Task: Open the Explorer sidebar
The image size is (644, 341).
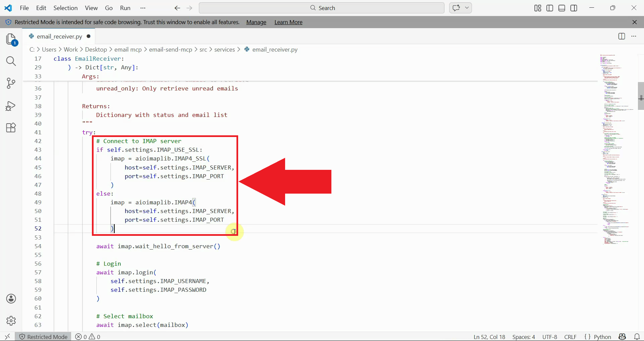Action: click(11, 39)
